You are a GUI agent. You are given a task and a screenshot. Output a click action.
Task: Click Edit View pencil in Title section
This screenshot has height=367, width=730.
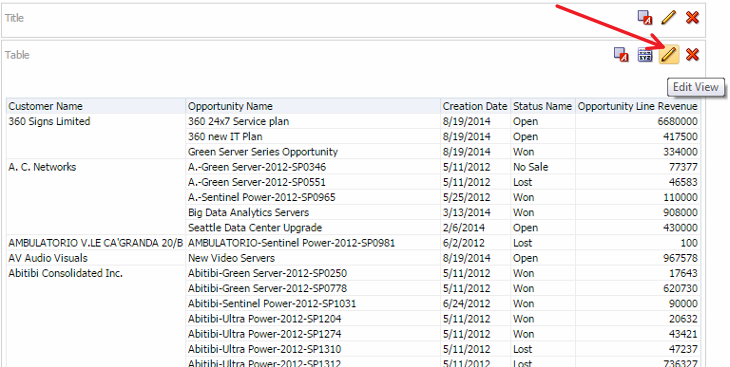pyautogui.click(x=669, y=18)
